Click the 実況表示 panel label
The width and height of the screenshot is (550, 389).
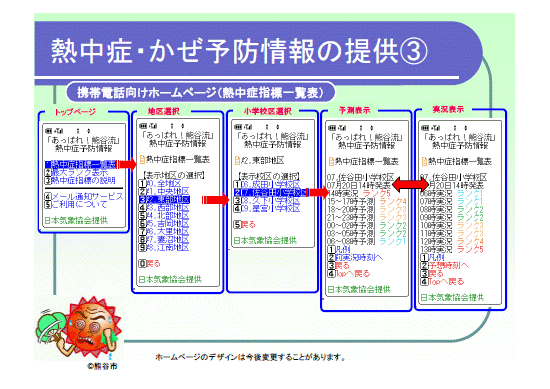point(448,109)
